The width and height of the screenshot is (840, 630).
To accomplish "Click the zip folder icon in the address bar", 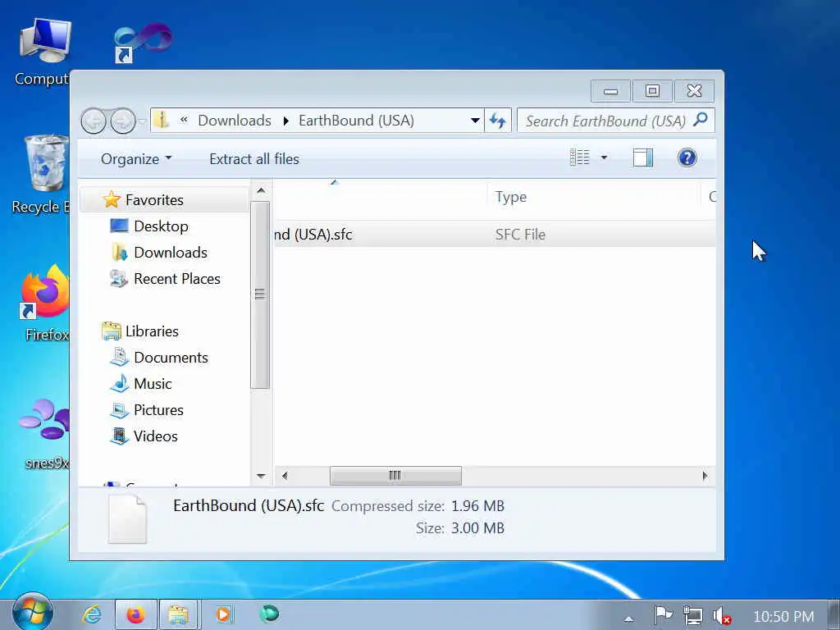I will 162,120.
